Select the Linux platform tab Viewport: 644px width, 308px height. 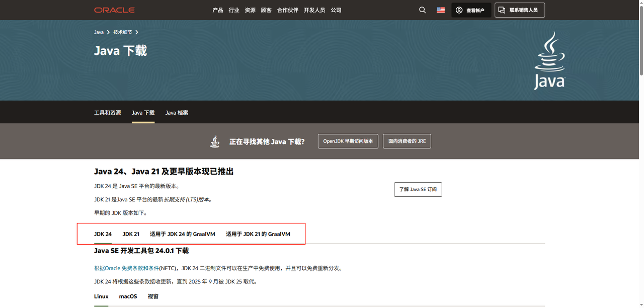click(101, 296)
